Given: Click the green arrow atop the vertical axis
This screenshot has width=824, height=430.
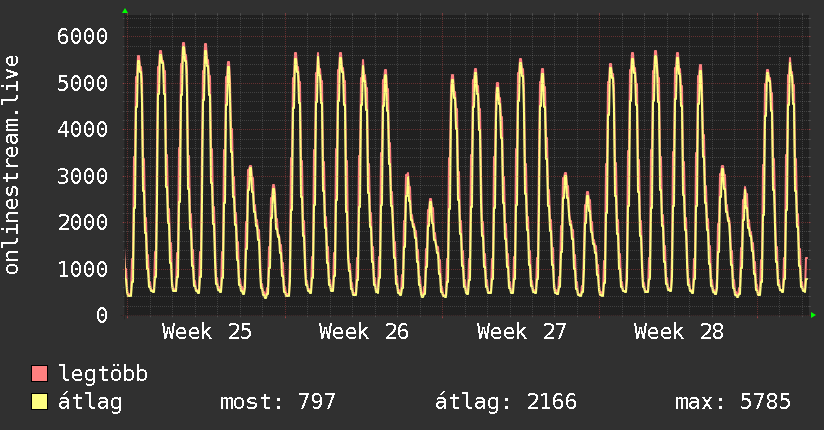Looking at the screenshot, I should (125, 11).
